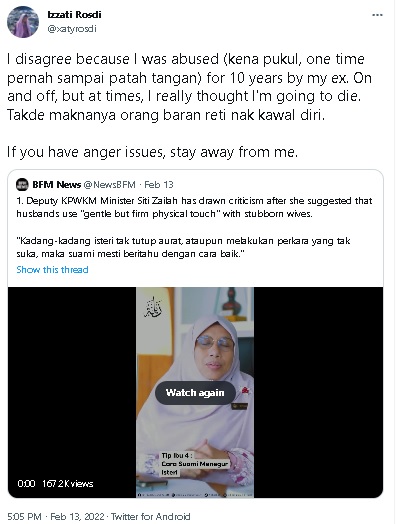
Task: Open the 5:05 PM timestamp link
Action: tap(24, 516)
